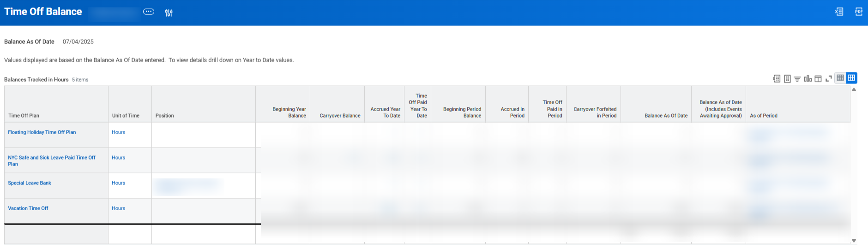Click Accrued Year To Date header
This screenshot has height=248, width=868.
385,104
